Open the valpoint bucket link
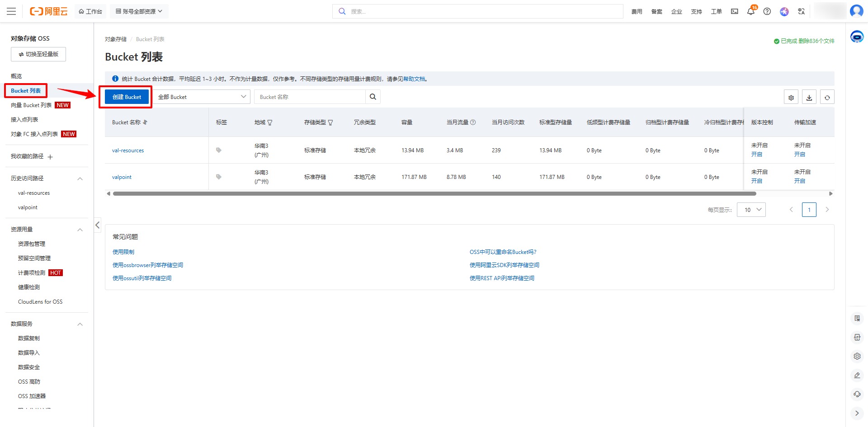 [x=122, y=177]
